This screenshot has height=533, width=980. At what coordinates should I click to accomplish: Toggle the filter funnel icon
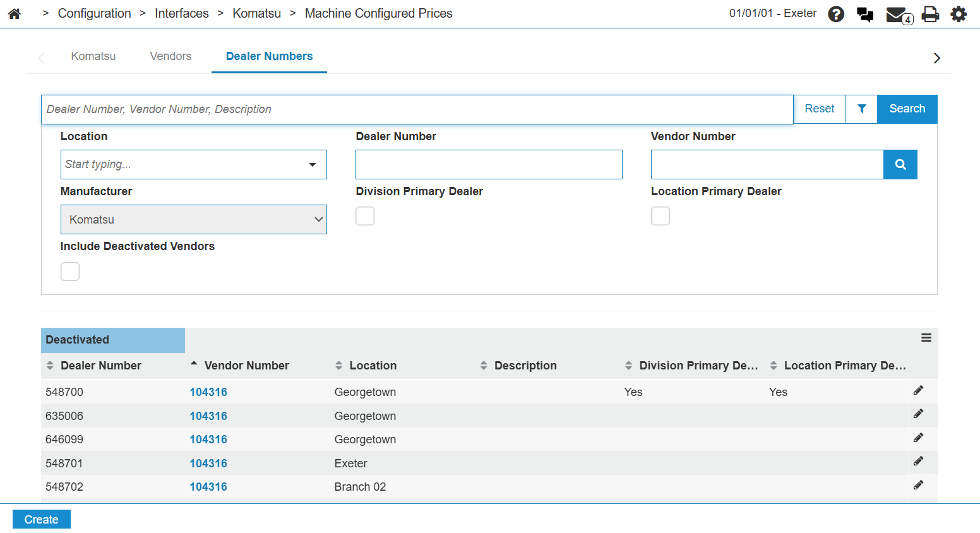(861, 109)
